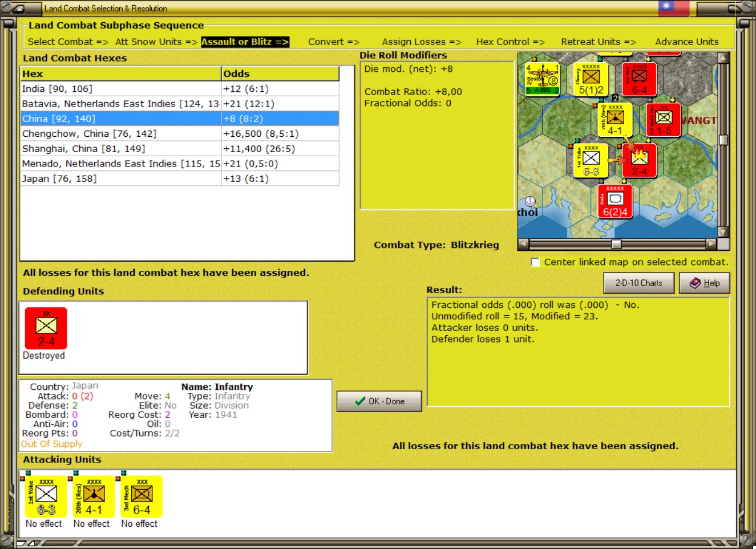The height and width of the screenshot is (549, 756).
Task: Click the map horizontal scrollbar thumb
Action: click(616, 244)
